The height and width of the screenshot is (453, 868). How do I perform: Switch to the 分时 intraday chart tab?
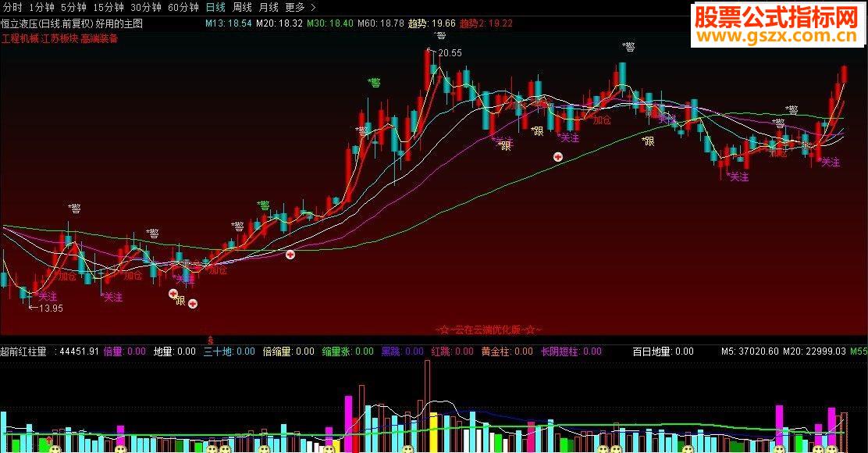point(12,7)
